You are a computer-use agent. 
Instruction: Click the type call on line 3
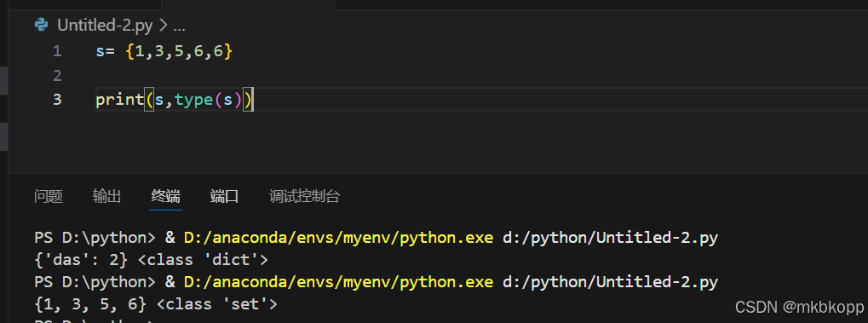coord(193,100)
